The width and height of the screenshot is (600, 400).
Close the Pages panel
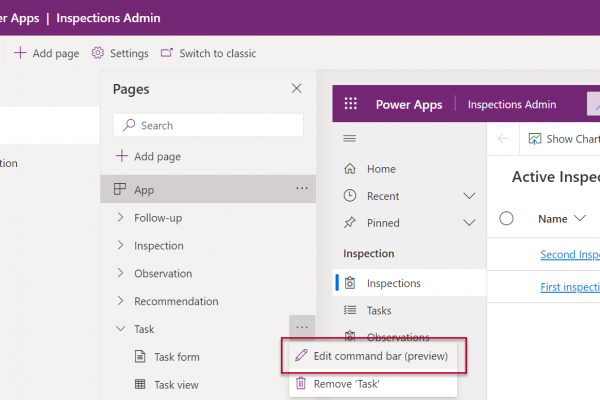297,88
